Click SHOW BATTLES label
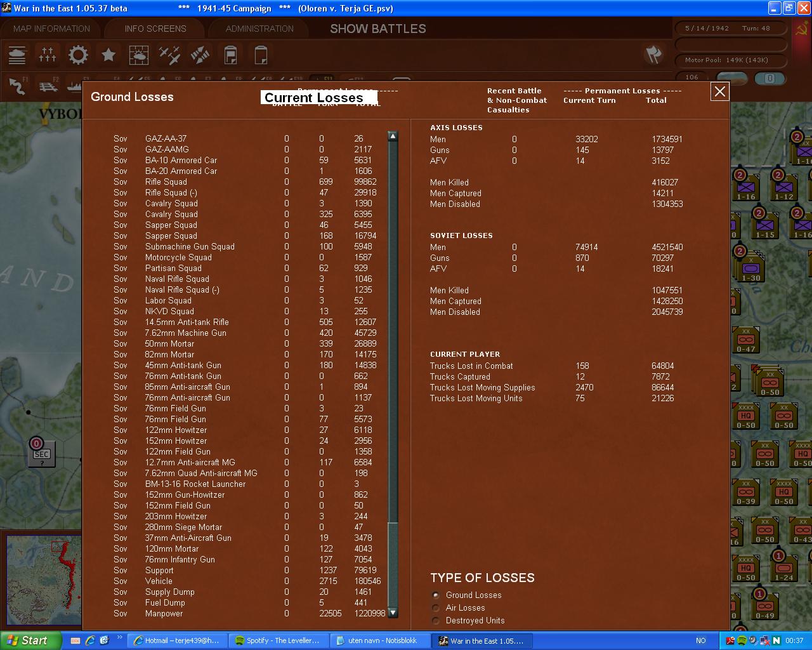This screenshot has height=650, width=812. [378, 29]
